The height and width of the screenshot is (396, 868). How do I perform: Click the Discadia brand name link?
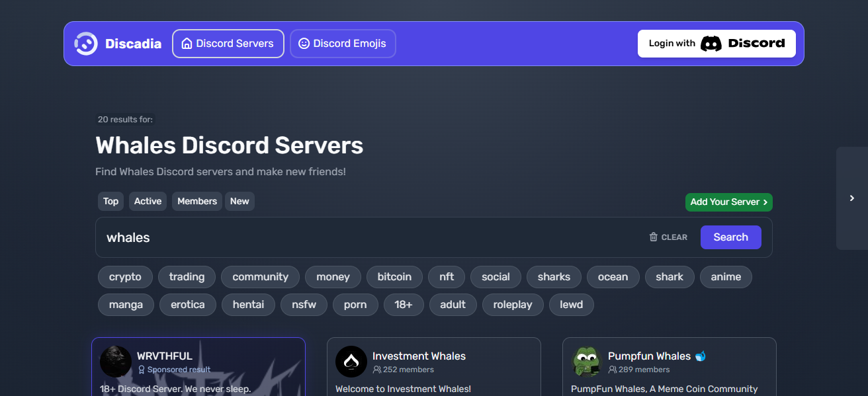(134, 44)
